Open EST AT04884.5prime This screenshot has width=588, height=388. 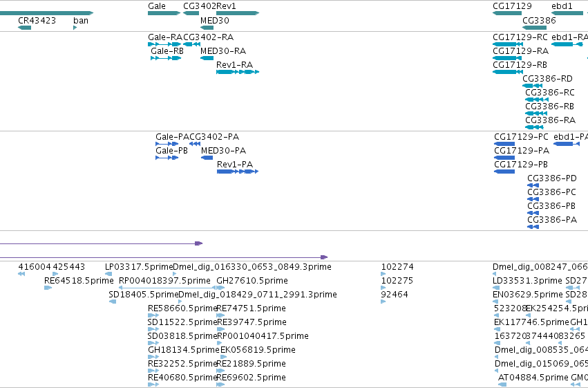502,385
